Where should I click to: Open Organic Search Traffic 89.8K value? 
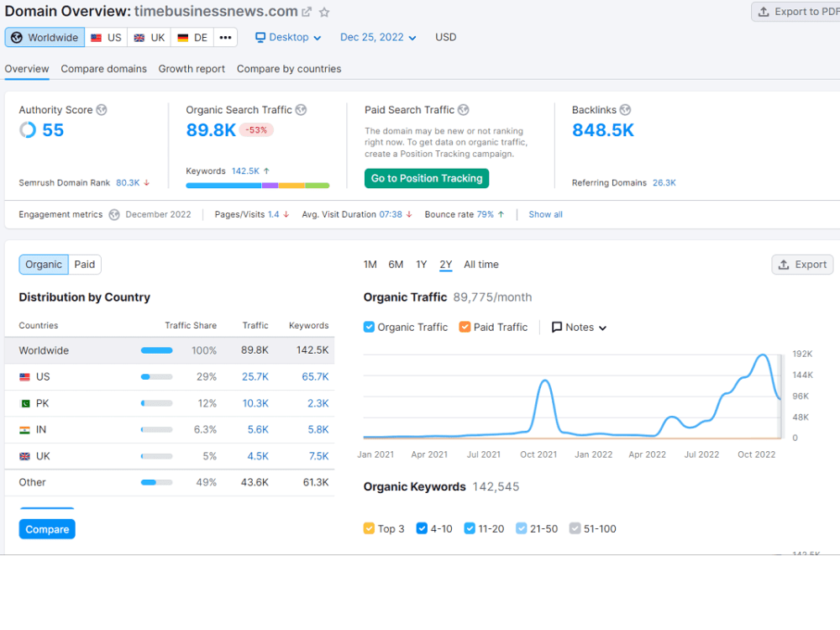211,130
